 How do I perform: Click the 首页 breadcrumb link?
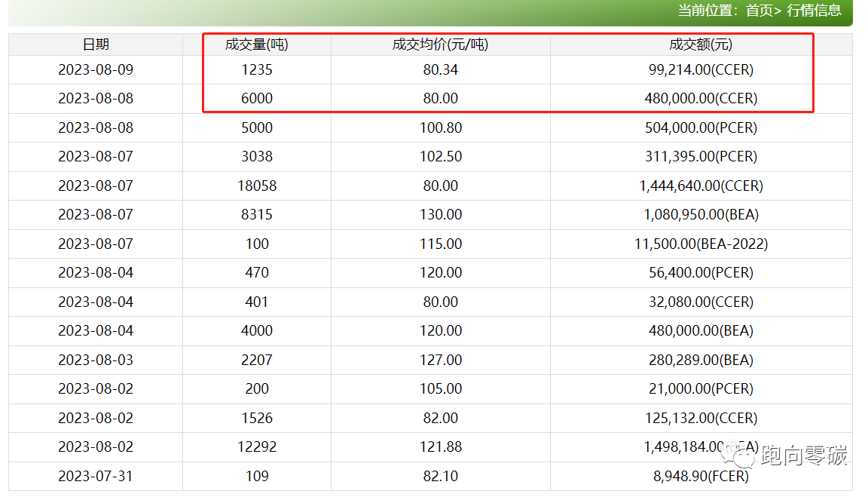point(759,11)
